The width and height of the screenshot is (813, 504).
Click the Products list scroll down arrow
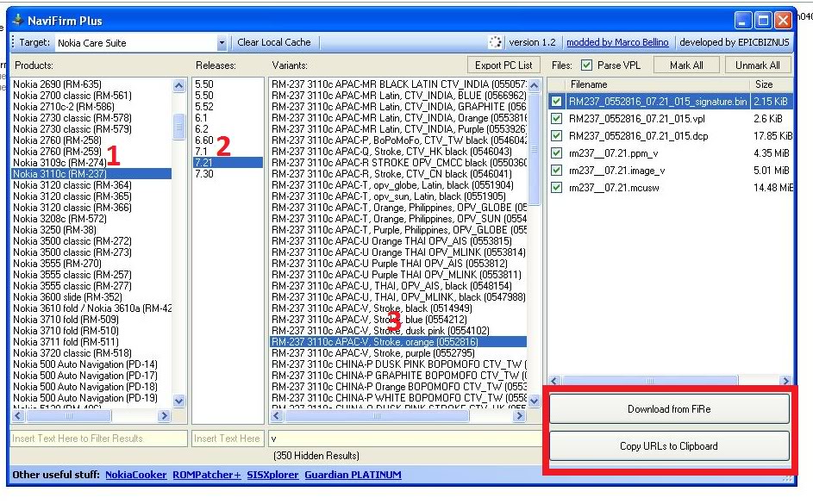pyautogui.click(x=178, y=401)
